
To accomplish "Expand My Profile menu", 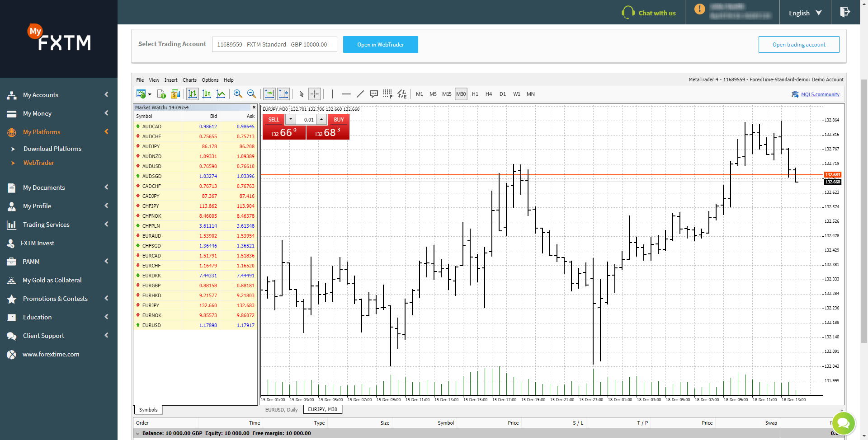I will 58,206.
